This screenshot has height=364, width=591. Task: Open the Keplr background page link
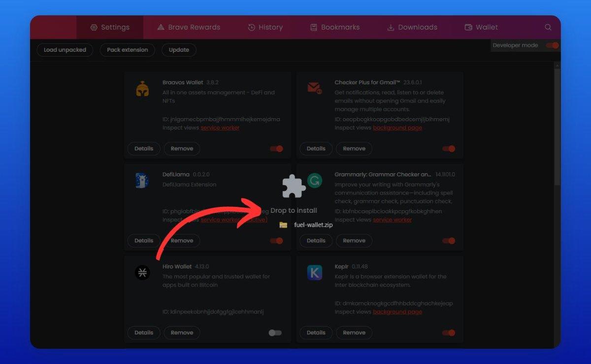(397, 312)
